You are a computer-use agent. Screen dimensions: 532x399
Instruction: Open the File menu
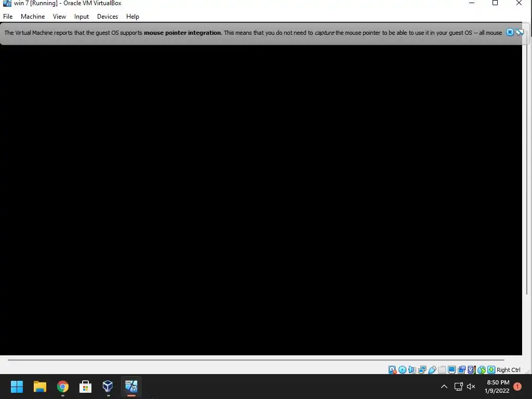8,16
